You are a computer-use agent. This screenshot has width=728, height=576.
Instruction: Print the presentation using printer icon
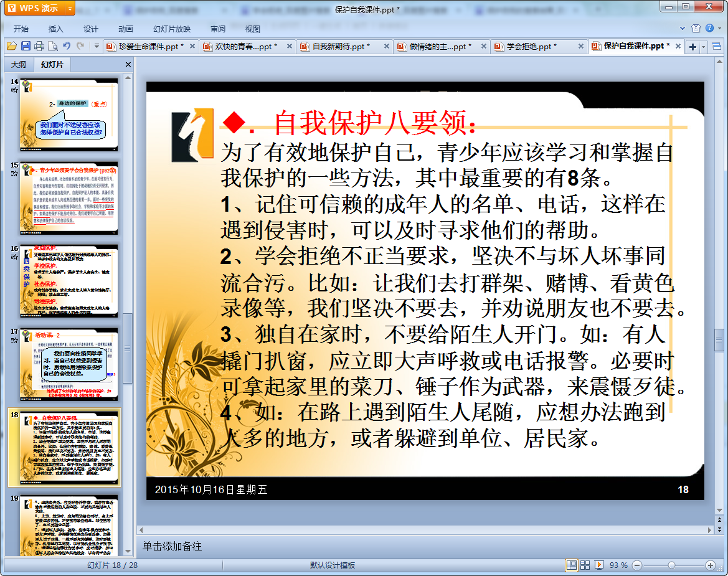39,46
